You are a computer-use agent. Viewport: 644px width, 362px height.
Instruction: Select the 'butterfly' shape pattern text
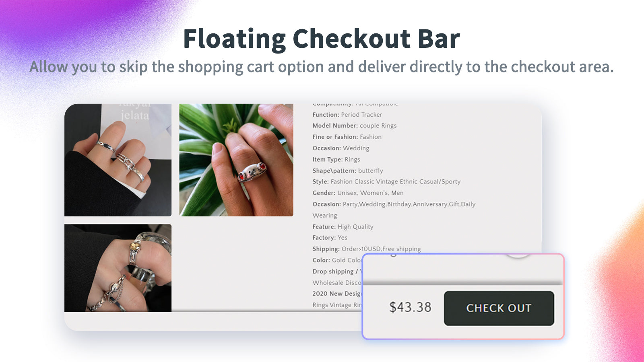click(x=371, y=171)
